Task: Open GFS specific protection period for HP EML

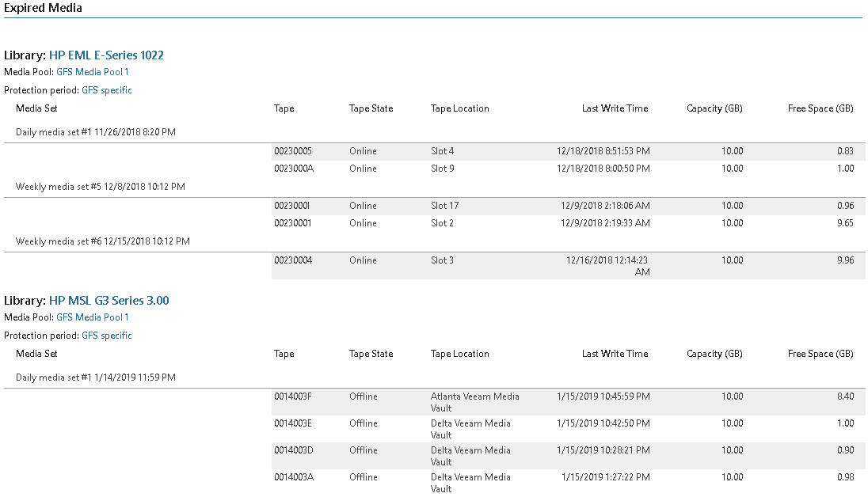Action: click(x=107, y=90)
